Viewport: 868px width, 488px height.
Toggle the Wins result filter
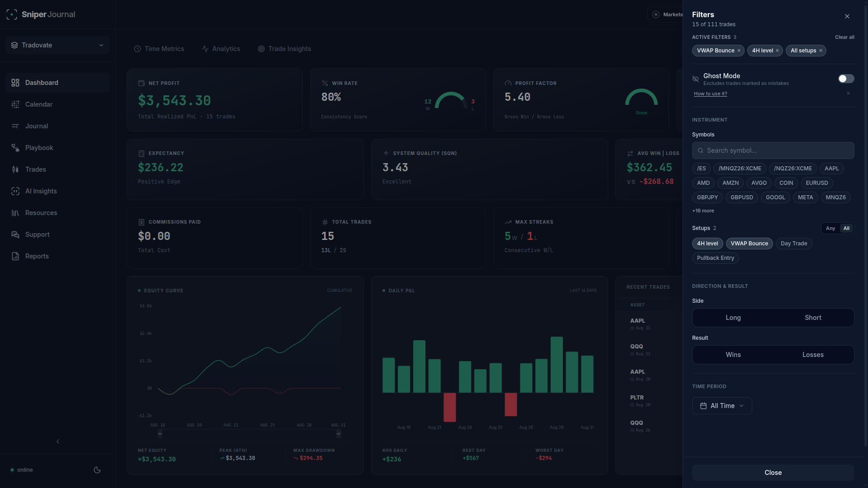coord(733,355)
